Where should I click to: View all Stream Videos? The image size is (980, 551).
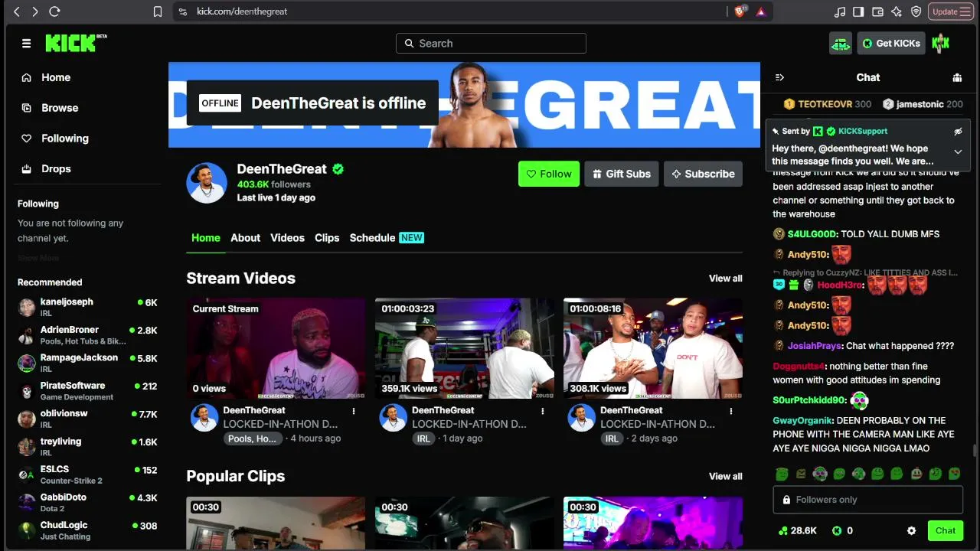click(x=726, y=279)
